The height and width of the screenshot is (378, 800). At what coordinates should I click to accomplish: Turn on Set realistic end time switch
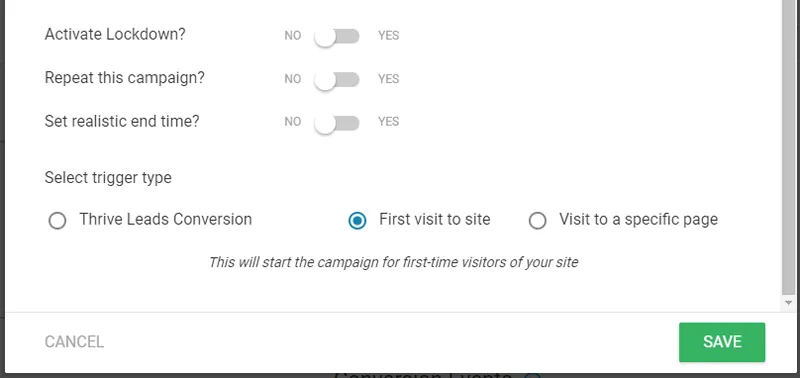pyautogui.click(x=337, y=122)
